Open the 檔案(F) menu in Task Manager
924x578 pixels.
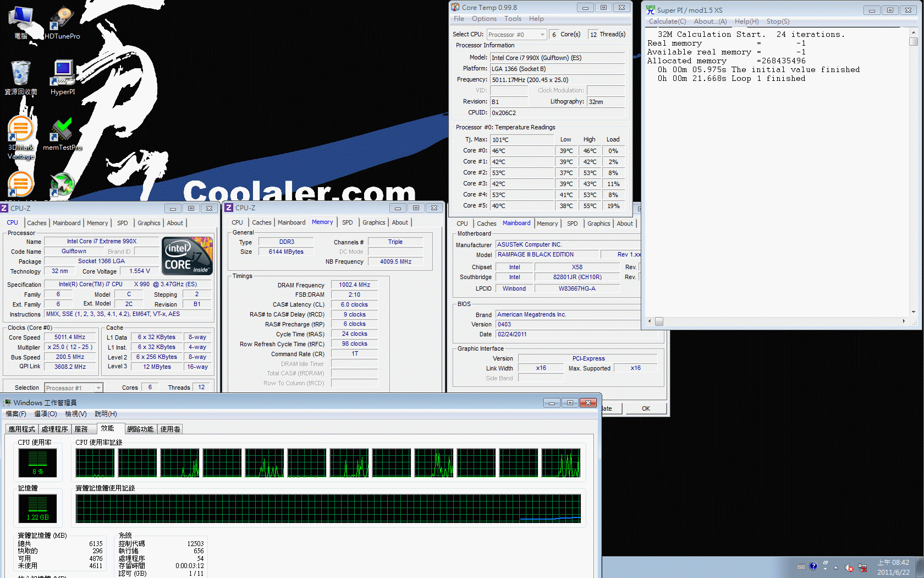(16, 414)
